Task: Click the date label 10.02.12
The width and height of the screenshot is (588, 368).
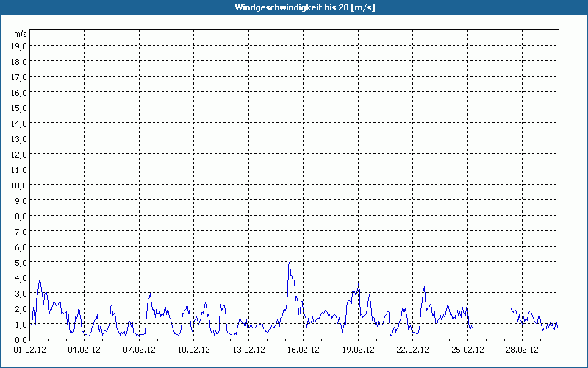Action: point(194,350)
